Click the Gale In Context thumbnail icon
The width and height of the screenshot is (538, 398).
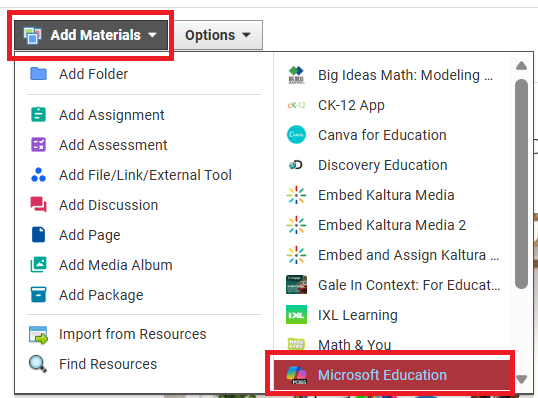(296, 285)
